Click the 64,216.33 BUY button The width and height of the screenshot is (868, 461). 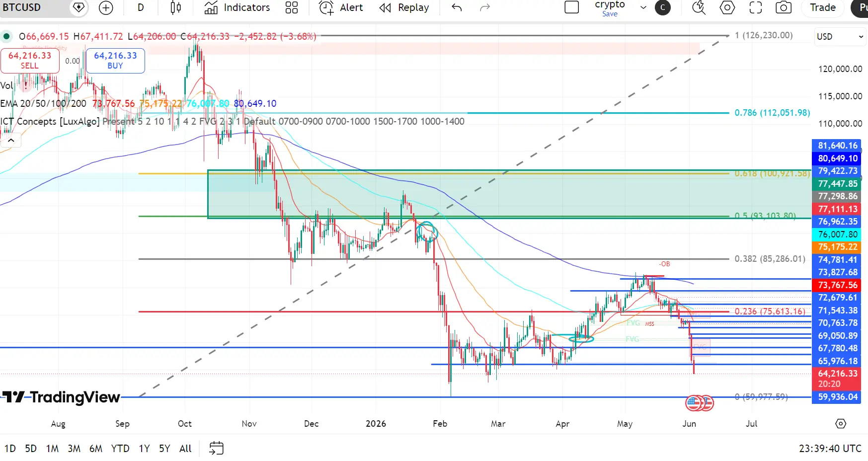[115, 61]
